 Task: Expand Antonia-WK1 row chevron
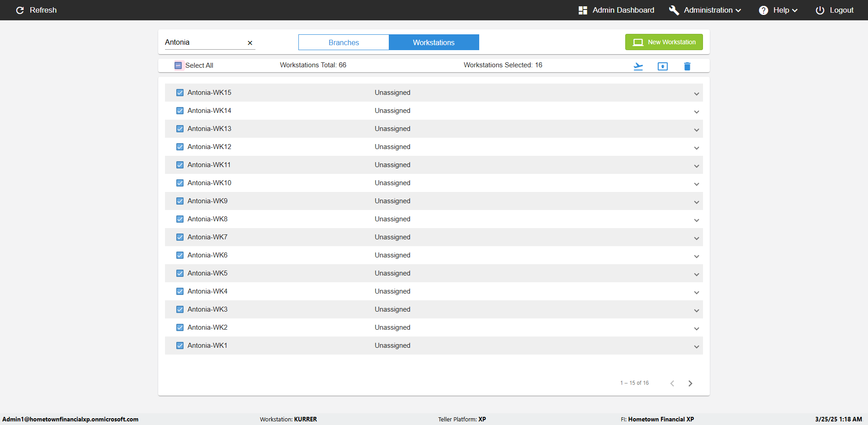(x=697, y=347)
